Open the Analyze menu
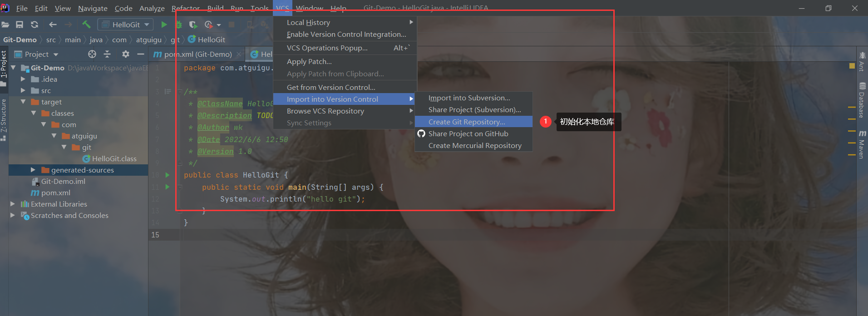868x316 pixels. (152, 8)
